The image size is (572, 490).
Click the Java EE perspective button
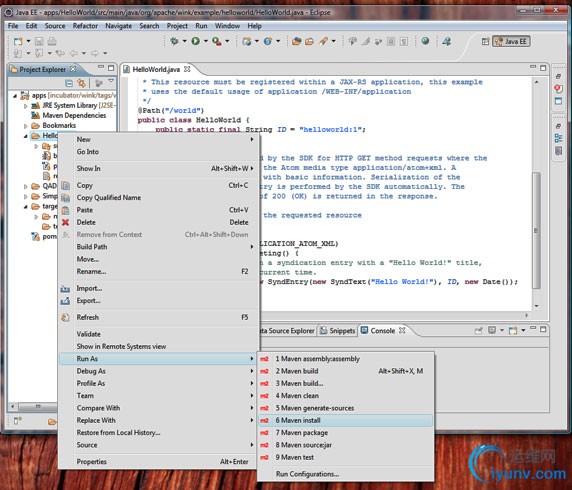tap(511, 41)
